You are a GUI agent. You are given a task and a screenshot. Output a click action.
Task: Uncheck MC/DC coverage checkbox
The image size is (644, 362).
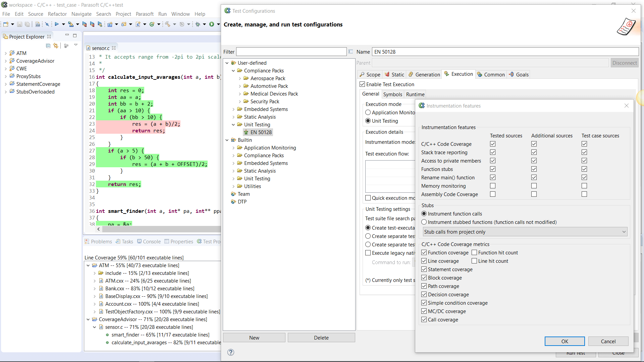424,311
